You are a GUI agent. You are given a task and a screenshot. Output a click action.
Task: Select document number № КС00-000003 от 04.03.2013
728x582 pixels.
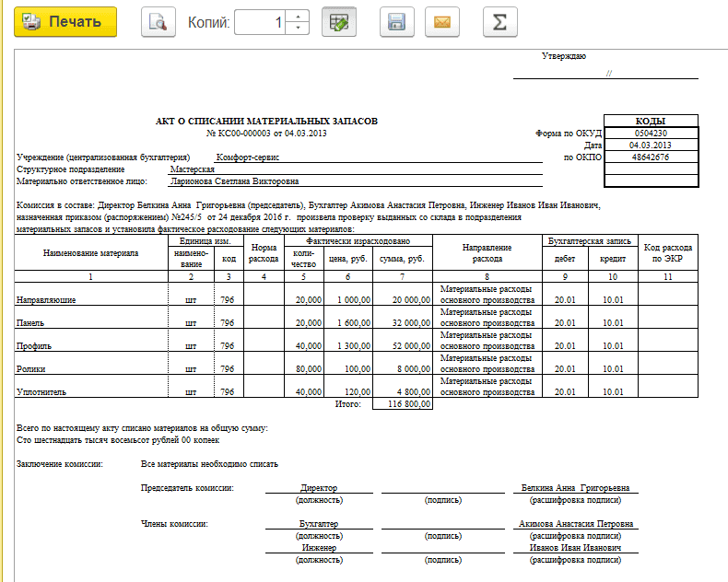coord(266,134)
